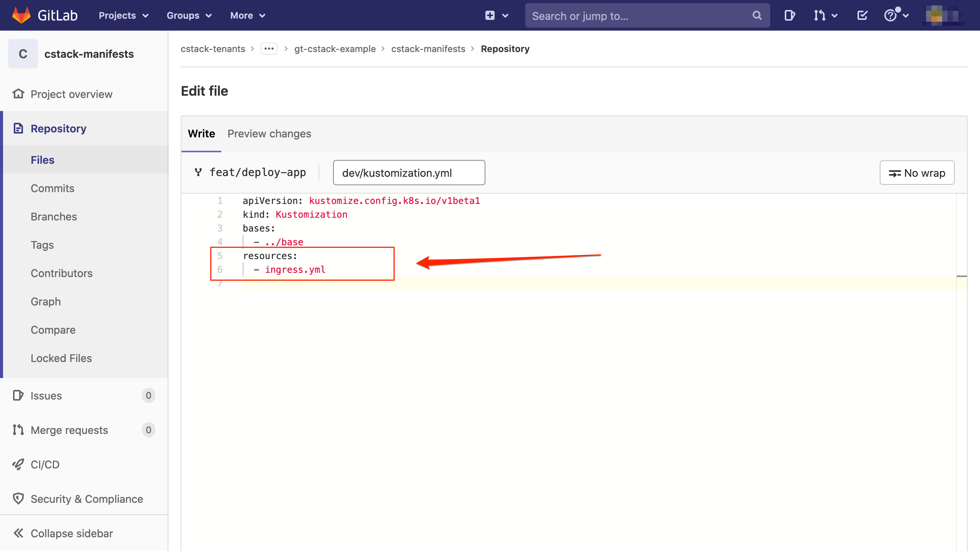Toggle the No wrap button
980x551 pixels.
tap(917, 173)
